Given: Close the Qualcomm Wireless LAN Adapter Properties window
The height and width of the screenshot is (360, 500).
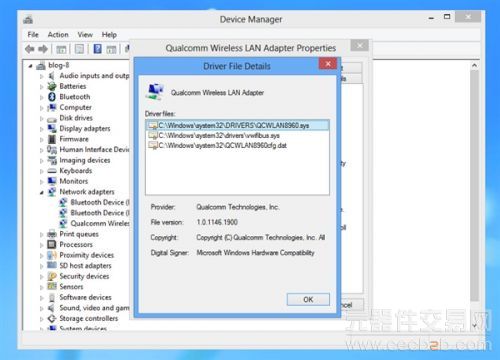Looking at the screenshot, I should pyautogui.click(x=360, y=45).
